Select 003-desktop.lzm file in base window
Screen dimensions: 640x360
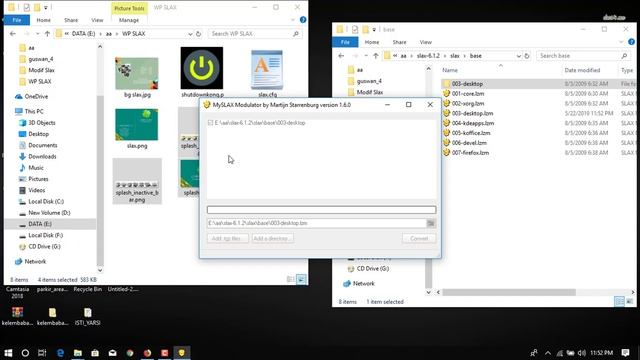coord(472,113)
